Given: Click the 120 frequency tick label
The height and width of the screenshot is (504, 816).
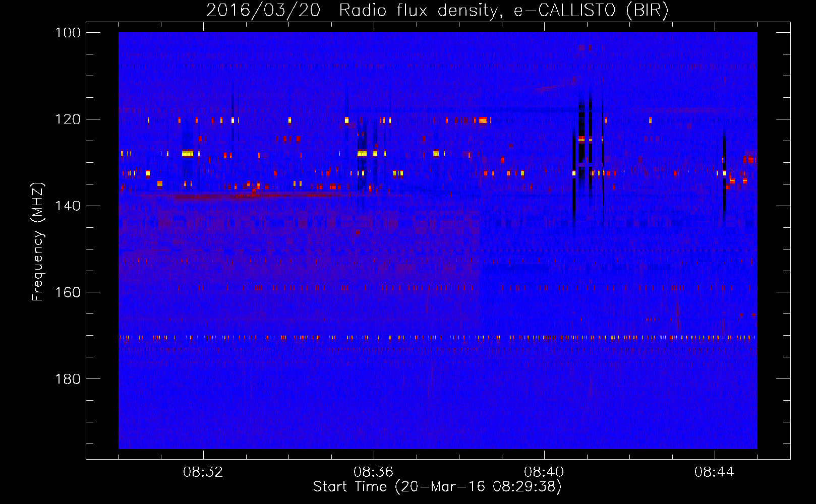Looking at the screenshot, I should pos(68,119).
